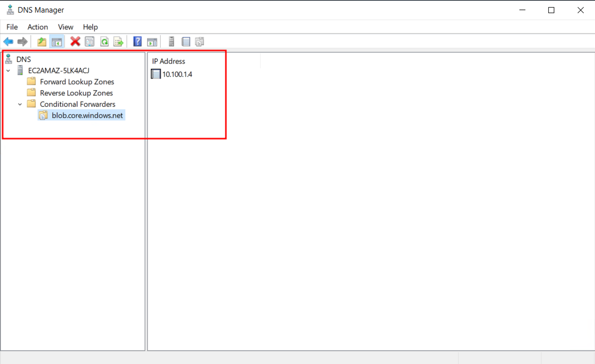Refresh the view with green arrow icon
Viewport: 595px width, 364px height.
(x=104, y=42)
